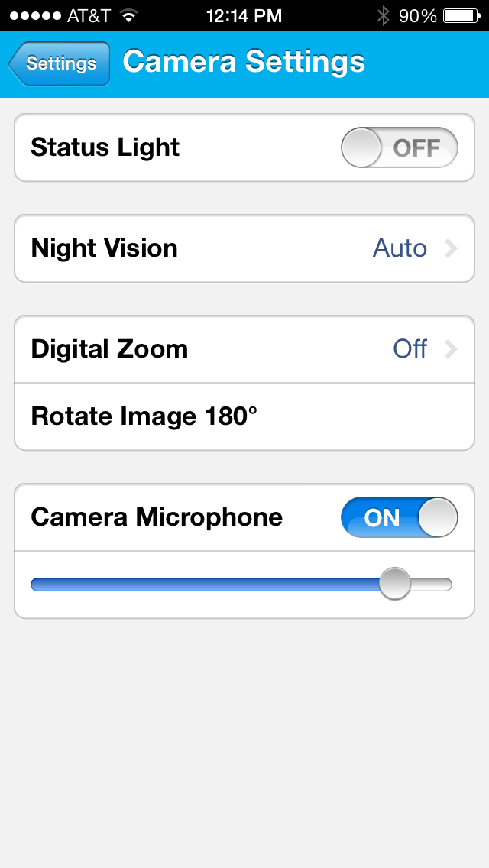This screenshot has width=489, height=868.
Task: Tap the Auto value for Night Vision
Action: (x=399, y=248)
